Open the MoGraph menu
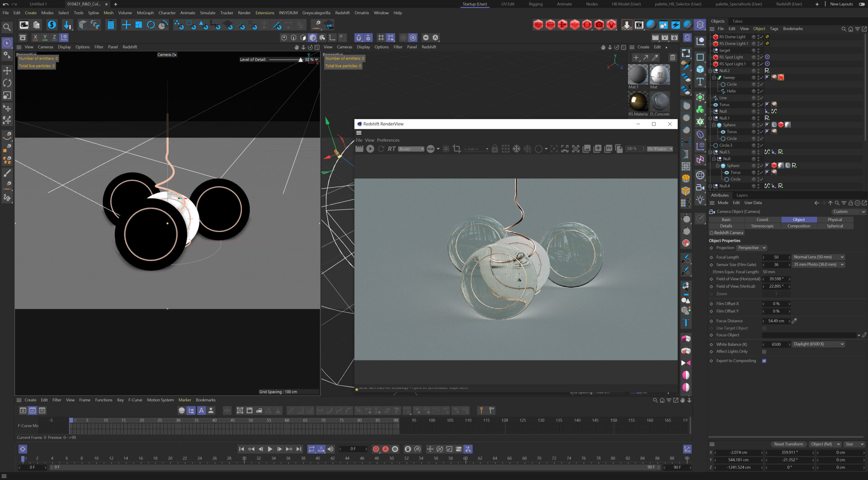Viewport: 868px width, 480px height. [x=145, y=13]
